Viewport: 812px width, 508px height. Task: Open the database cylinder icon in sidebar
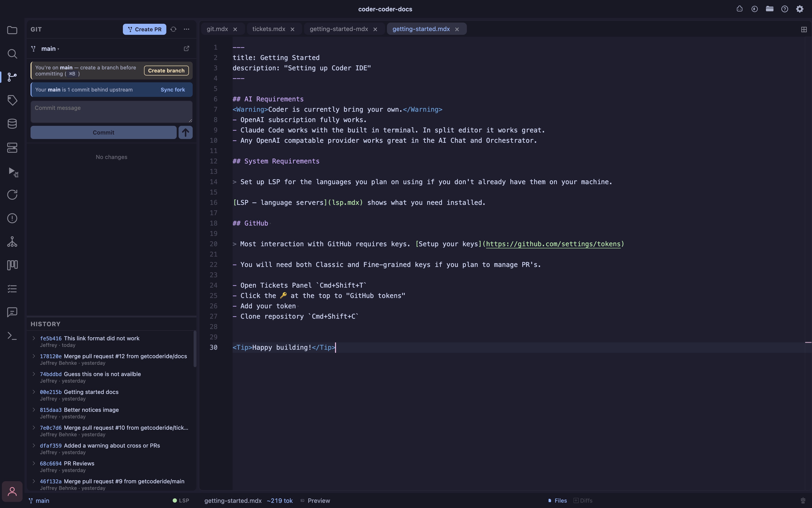point(12,124)
